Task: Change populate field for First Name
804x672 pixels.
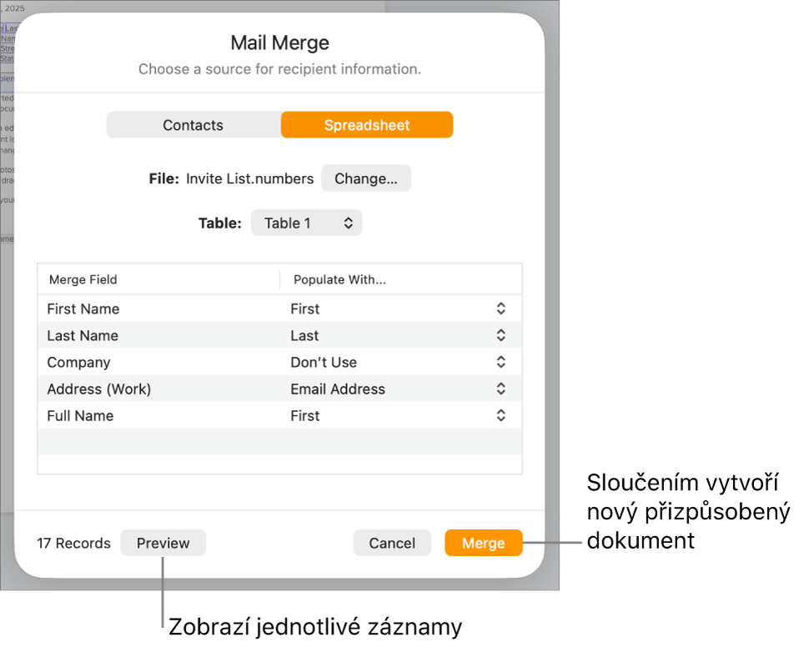Action: [500, 308]
